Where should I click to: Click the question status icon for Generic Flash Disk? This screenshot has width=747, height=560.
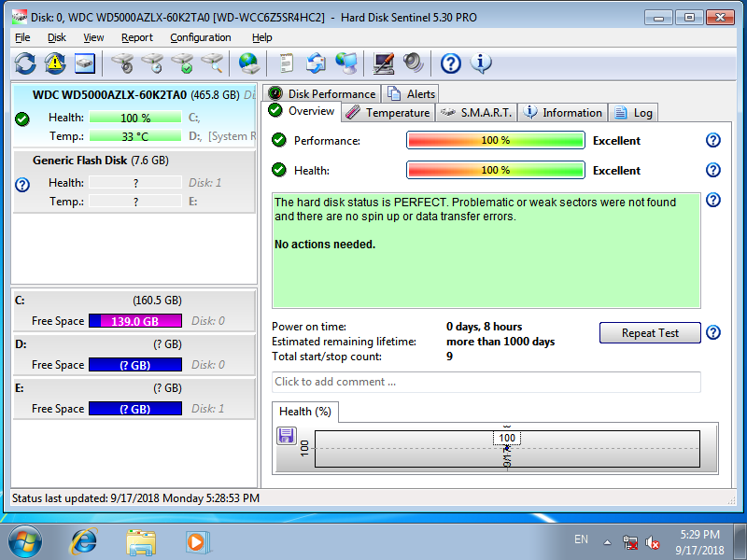click(22, 185)
